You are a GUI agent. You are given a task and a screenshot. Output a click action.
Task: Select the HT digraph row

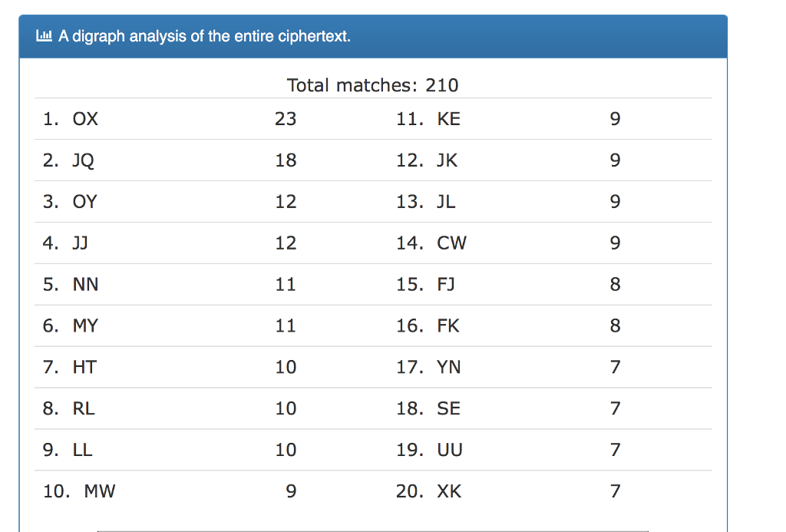pyautogui.click(x=171, y=367)
